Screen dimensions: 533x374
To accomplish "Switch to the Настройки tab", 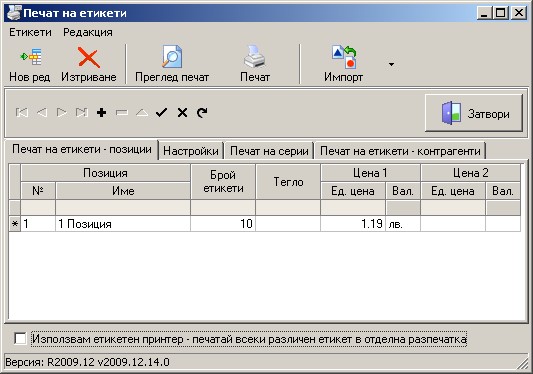I will tap(191, 151).
